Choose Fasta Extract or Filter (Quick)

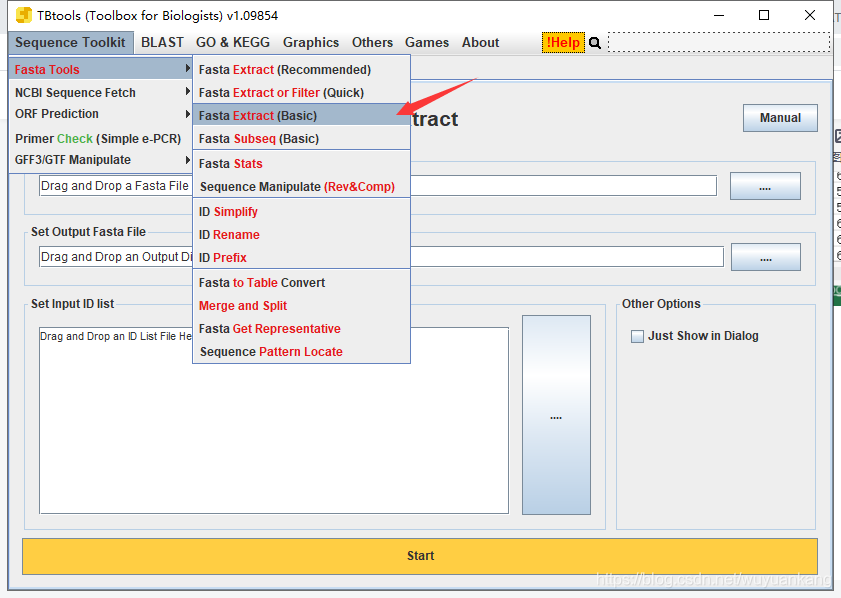[x=301, y=93]
